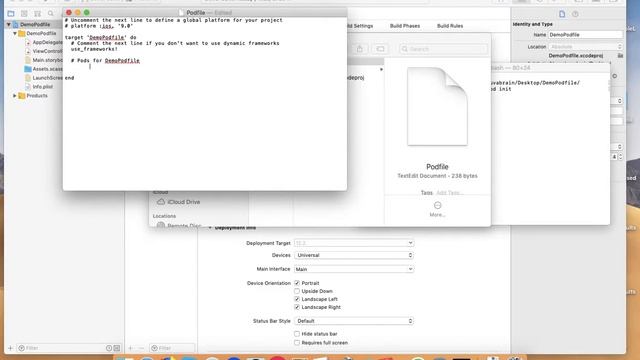
Task: Expand the Products folder triangle
Action: [x=15, y=96]
